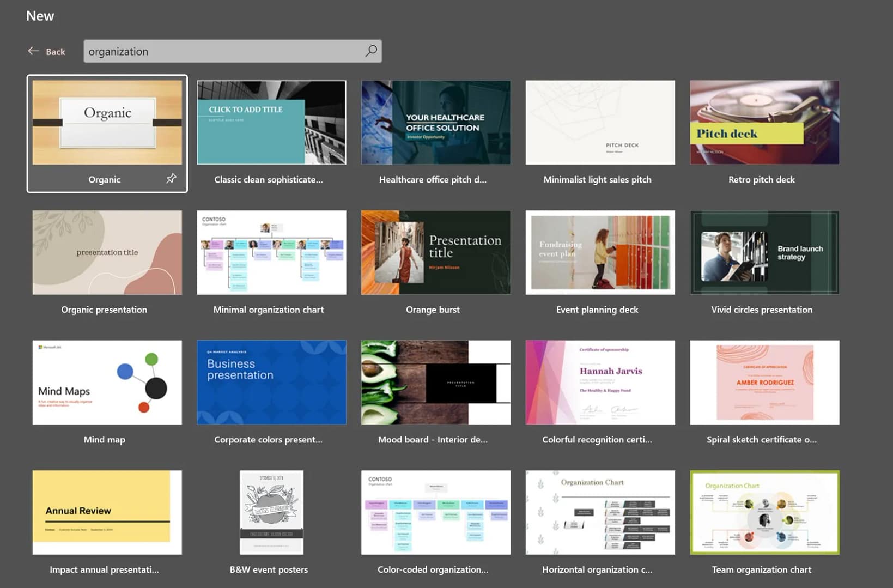Click the Horizontal organization chart label
Image resolution: width=893 pixels, height=588 pixels.
(597, 569)
